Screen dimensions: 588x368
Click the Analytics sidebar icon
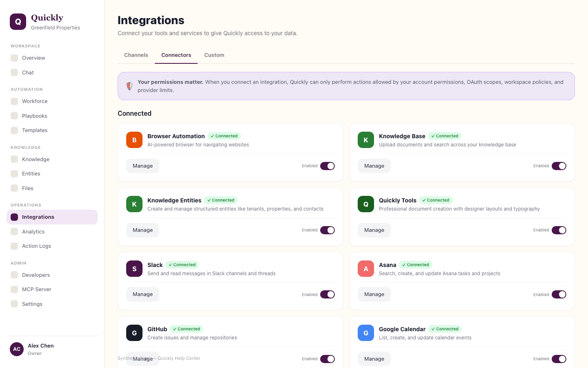[14, 231]
